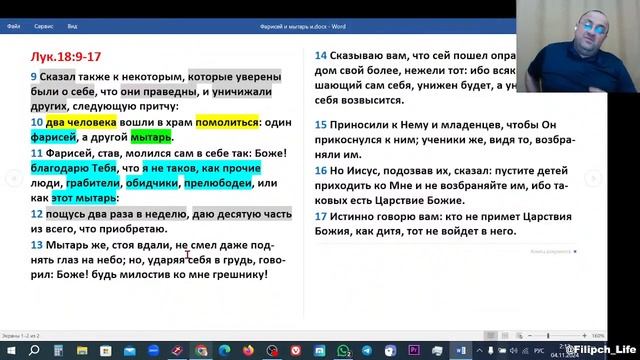Open Microsoft Store from the taskbar
Screen dimensions: 640x360
click(106, 351)
